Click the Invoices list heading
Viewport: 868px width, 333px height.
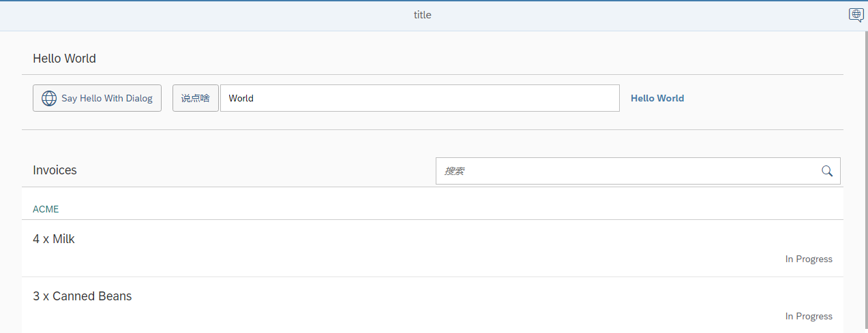pos(55,170)
